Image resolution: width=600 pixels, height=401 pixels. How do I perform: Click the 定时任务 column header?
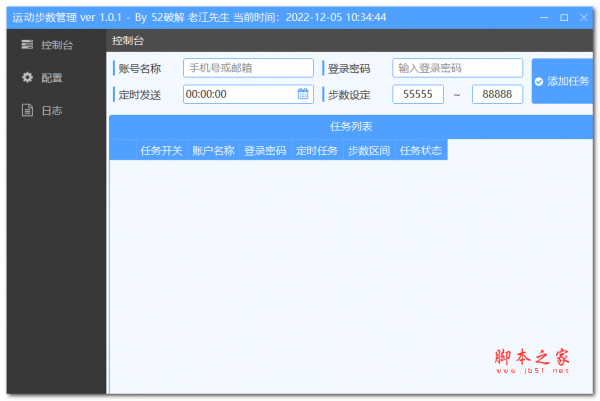[x=317, y=150]
